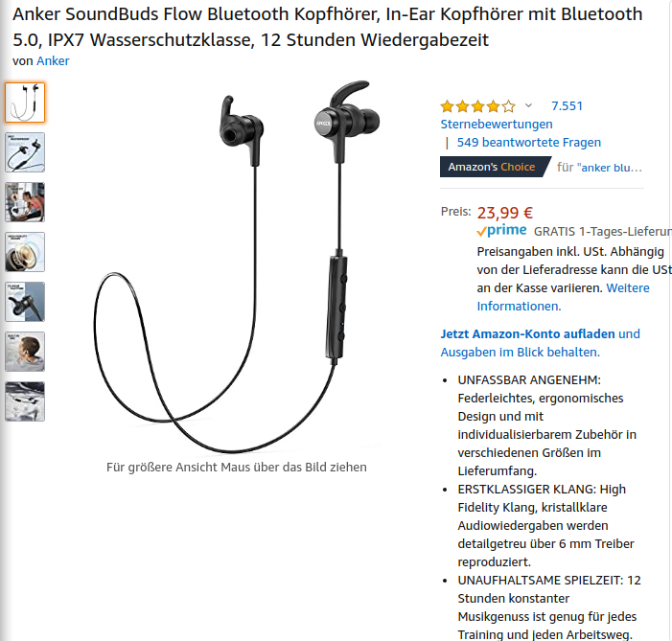Image resolution: width=672 pixels, height=641 pixels.
Task: Select the first earphone thumbnail image
Action: click(x=25, y=103)
